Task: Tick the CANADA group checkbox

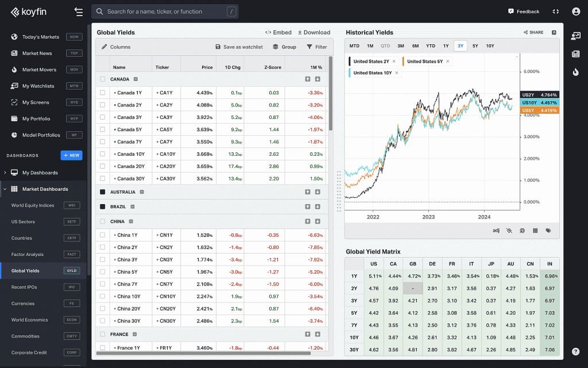Action: click(102, 79)
